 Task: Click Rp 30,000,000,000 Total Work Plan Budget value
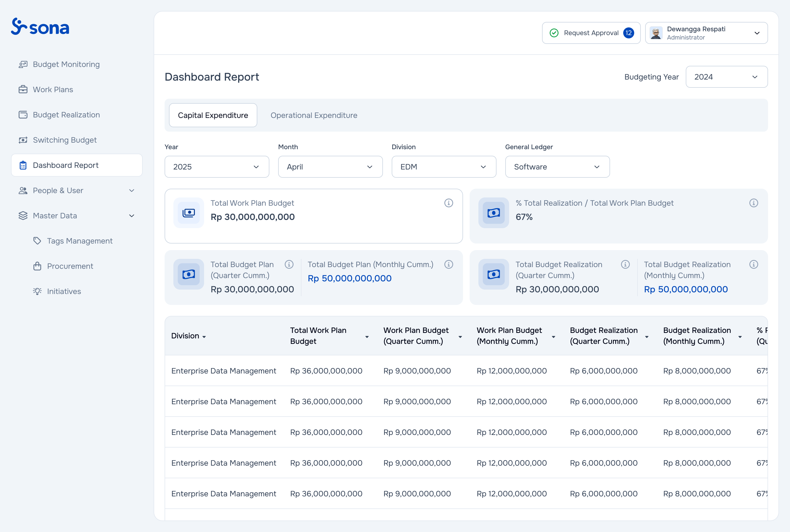tap(253, 217)
